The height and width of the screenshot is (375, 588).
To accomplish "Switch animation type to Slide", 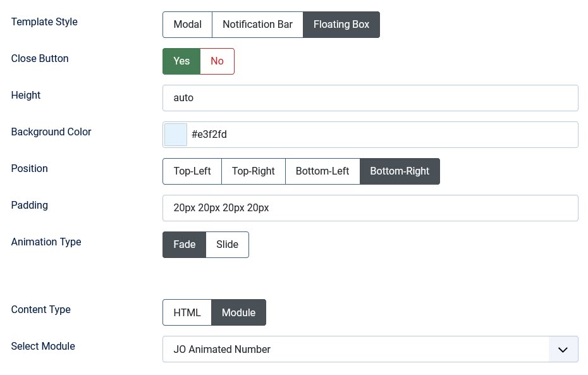I will pyautogui.click(x=227, y=244).
